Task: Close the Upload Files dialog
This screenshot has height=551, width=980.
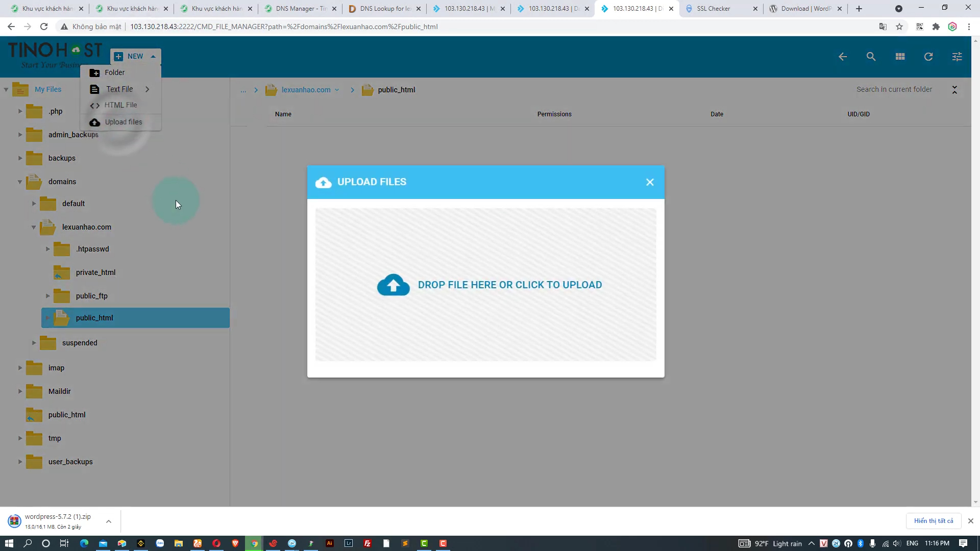Action: 650,182
